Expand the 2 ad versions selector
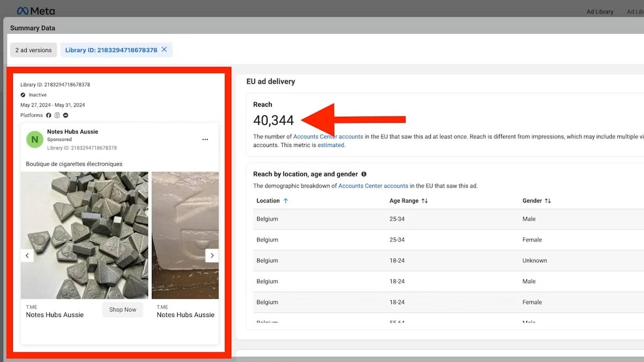 tap(33, 50)
